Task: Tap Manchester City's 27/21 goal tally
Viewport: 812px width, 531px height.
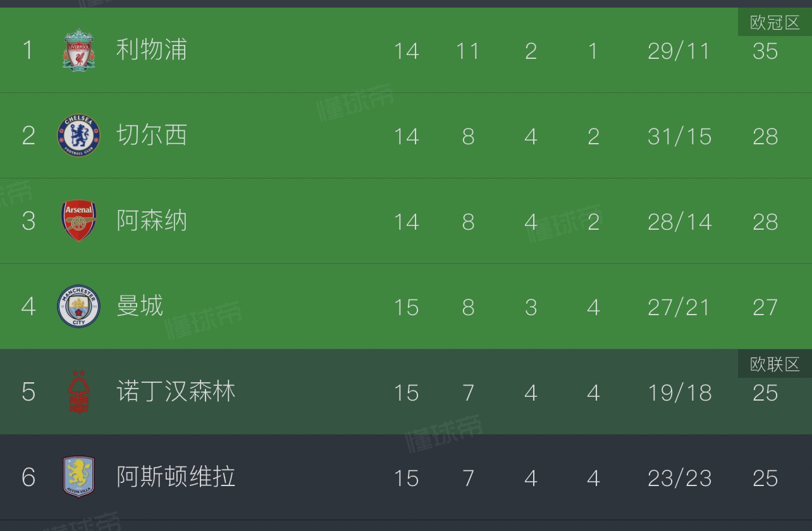Action: coord(679,308)
